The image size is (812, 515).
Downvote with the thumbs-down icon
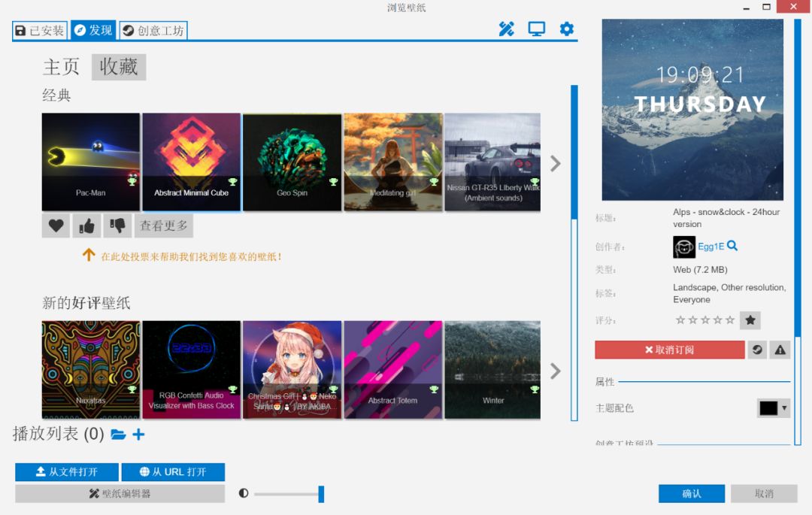(x=118, y=226)
